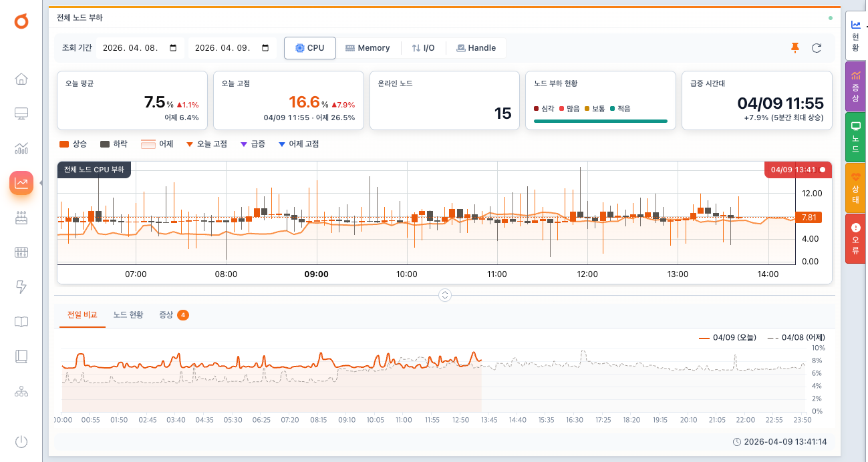Image resolution: width=868 pixels, height=462 pixels.
Task: Toggle the 오늘 고점 legend marker
Action: click(206, 144)
